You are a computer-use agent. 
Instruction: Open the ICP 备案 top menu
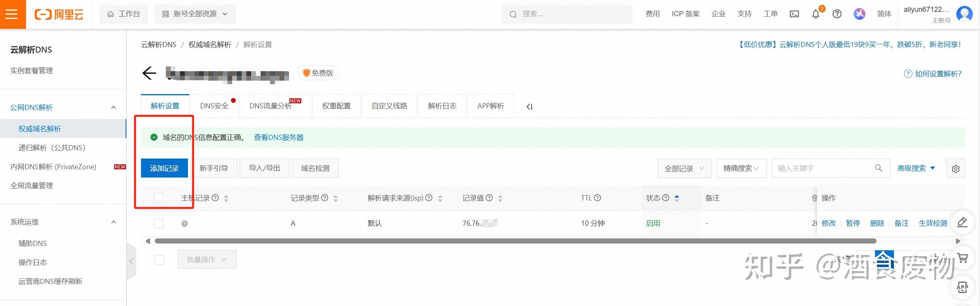(685, 14)
